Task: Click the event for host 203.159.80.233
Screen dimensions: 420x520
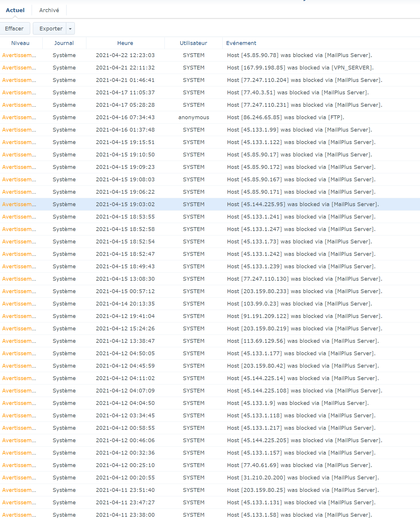Action: pyautogui.click(x=305, y=291)
